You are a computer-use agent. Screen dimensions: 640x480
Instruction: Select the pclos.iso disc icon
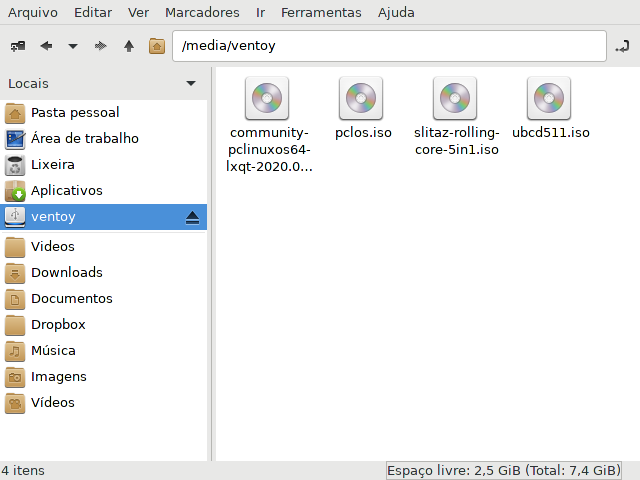pyautogui.click(x=361, y=98)
